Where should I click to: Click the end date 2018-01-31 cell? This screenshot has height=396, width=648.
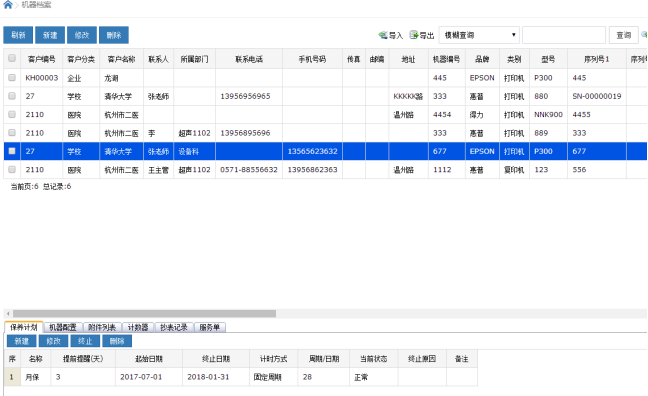coord(216,377)
